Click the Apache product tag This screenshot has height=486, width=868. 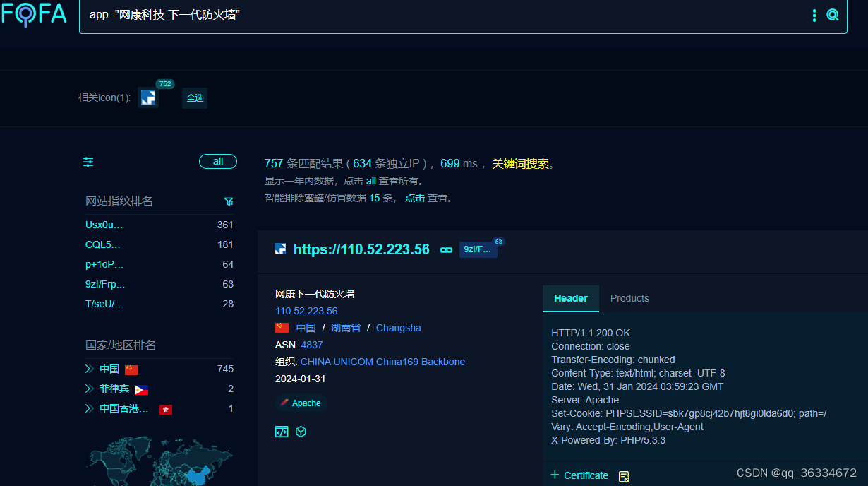(301, 403)
